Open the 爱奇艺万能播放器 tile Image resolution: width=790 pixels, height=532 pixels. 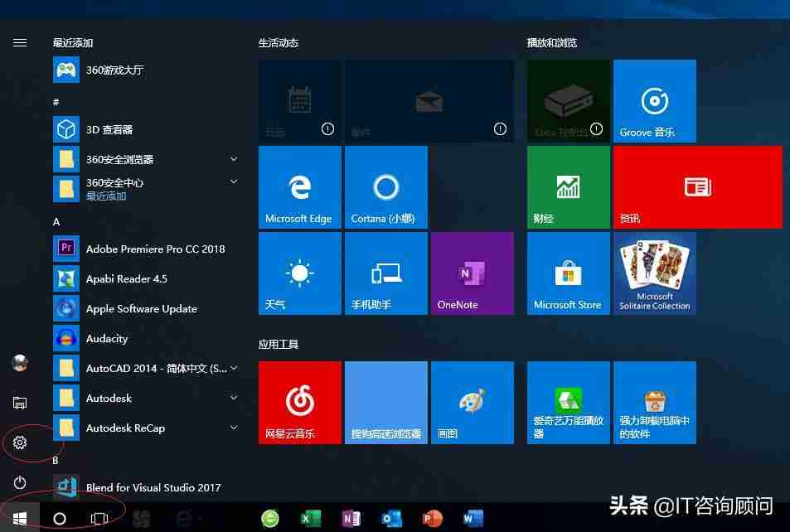569,402
